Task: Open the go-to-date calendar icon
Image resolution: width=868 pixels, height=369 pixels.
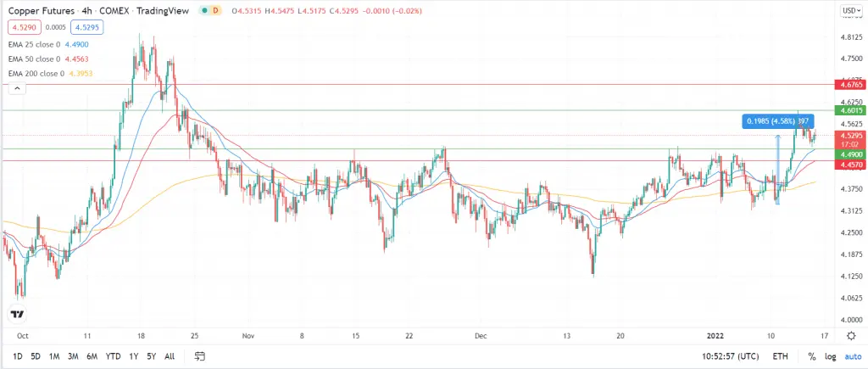Action: (x=200, y=356)
